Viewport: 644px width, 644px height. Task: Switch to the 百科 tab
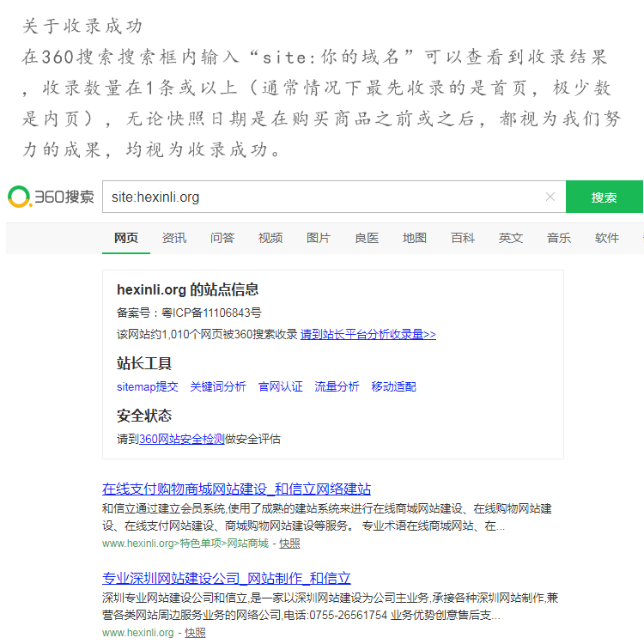click(x=463, y=238)
